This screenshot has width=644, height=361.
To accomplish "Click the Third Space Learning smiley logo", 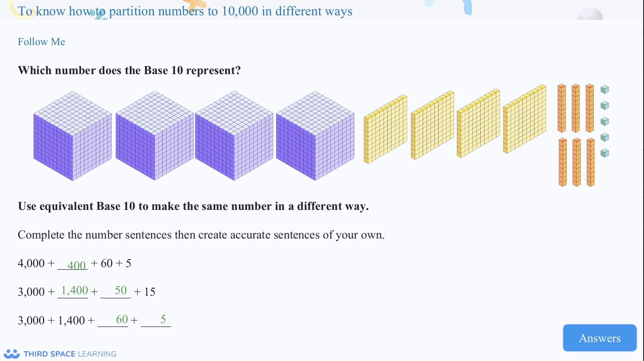I will click(12, 353).
